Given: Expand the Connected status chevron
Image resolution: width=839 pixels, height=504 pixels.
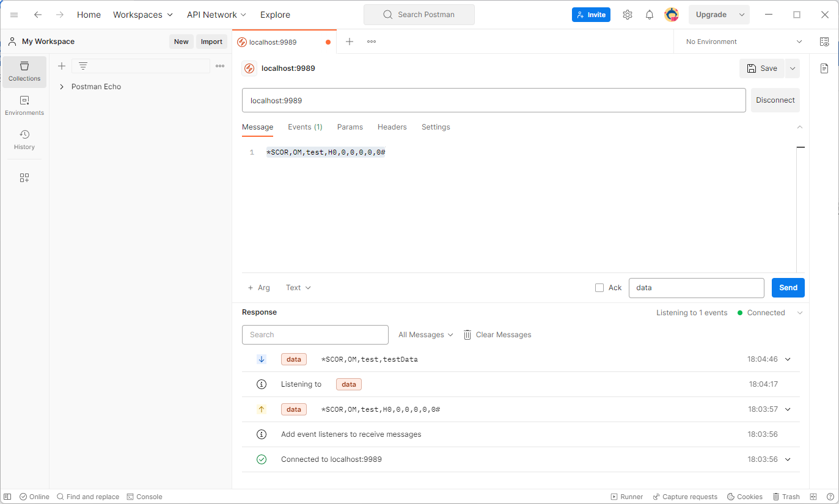Looking at the screenshot, I should click(800, 313).
